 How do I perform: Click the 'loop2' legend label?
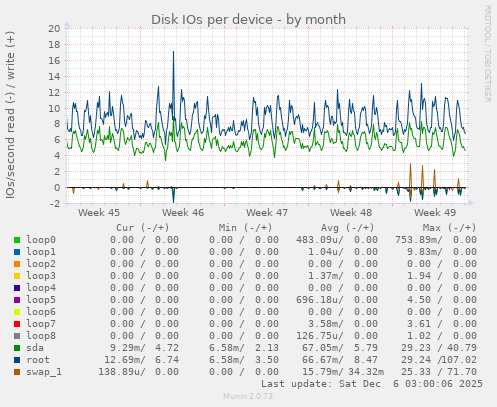(41, 264)
